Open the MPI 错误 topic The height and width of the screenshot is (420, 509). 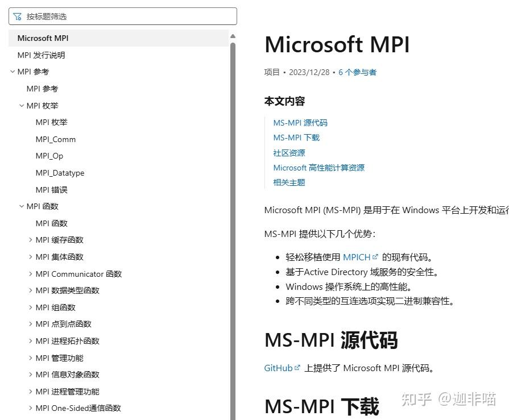click(51, 189)
